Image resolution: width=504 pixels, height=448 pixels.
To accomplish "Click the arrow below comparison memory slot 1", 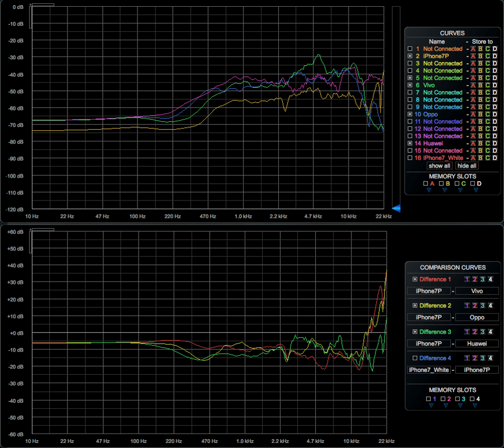I will tap(431, 405).
